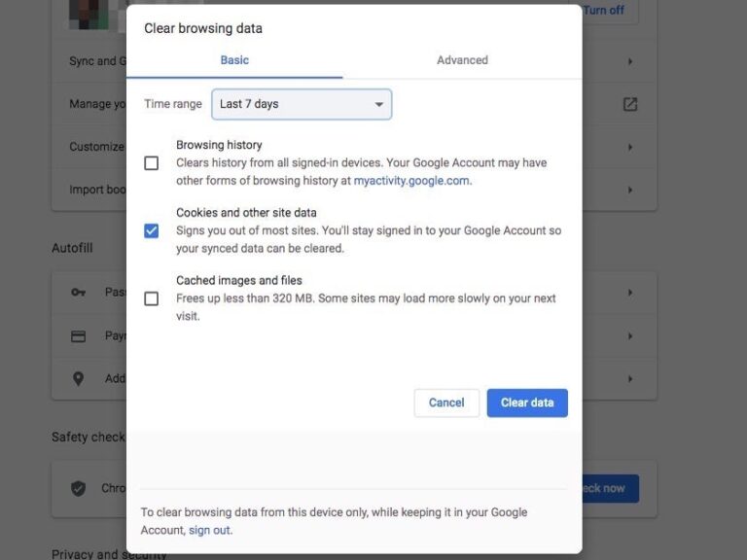Click the Passwords key icon
This screenshot has width=747, height=560.
78,293
